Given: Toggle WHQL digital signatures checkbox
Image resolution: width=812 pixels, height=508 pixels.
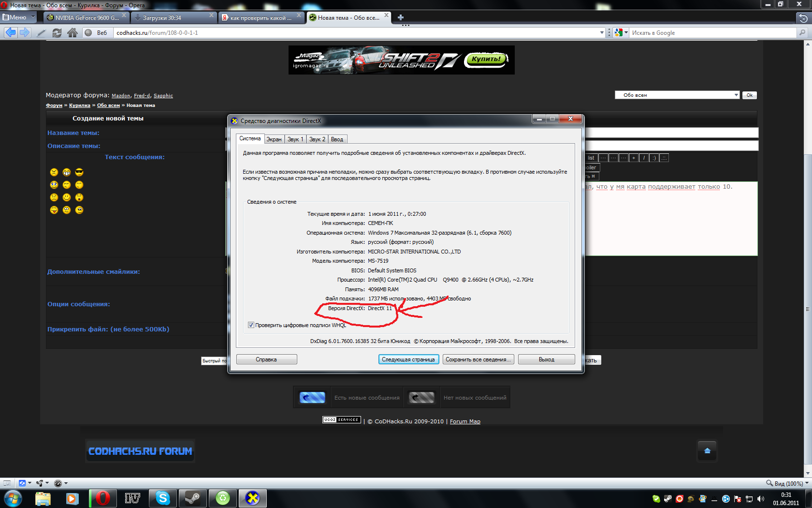Looking at the screenshot, I should tap(251, 325).
